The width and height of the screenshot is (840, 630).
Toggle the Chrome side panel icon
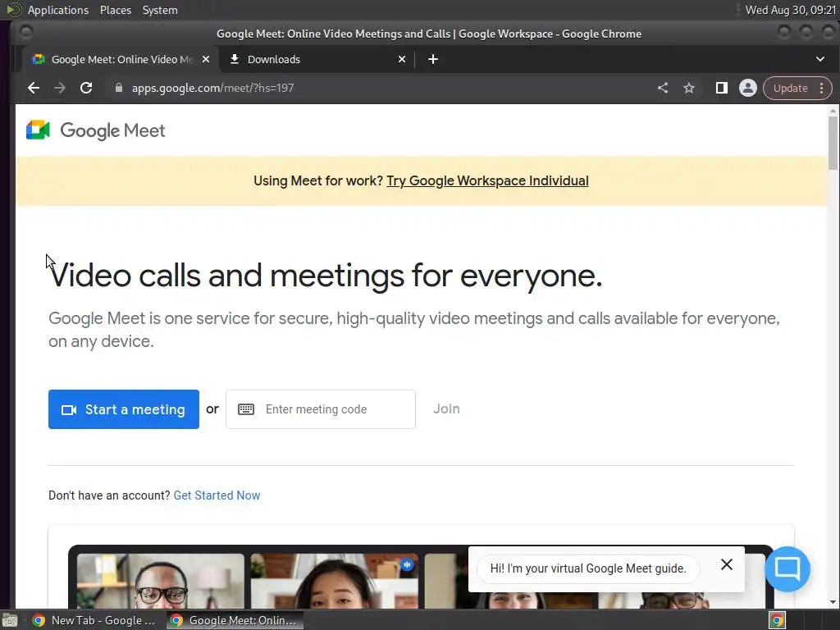pyautogui.click(x=722, y=88)
